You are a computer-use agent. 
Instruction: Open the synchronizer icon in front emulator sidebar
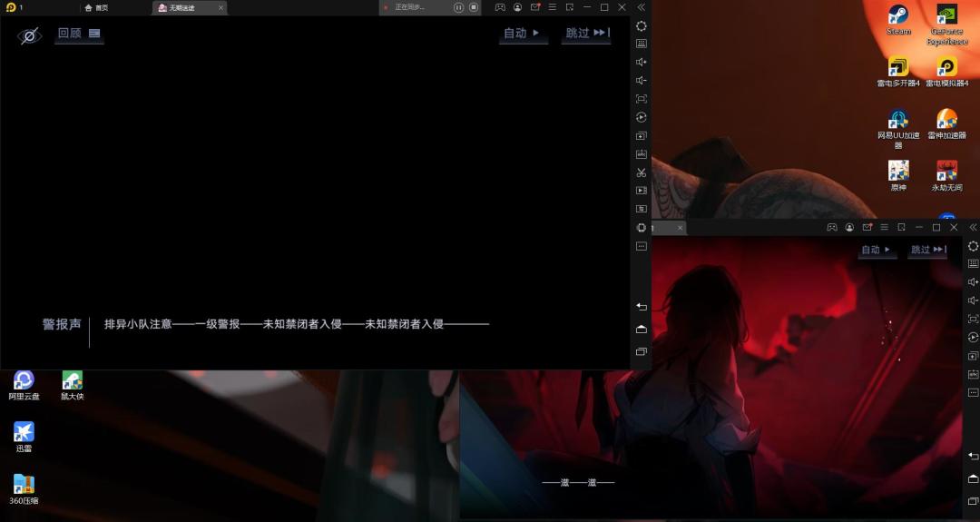(642, 209)
